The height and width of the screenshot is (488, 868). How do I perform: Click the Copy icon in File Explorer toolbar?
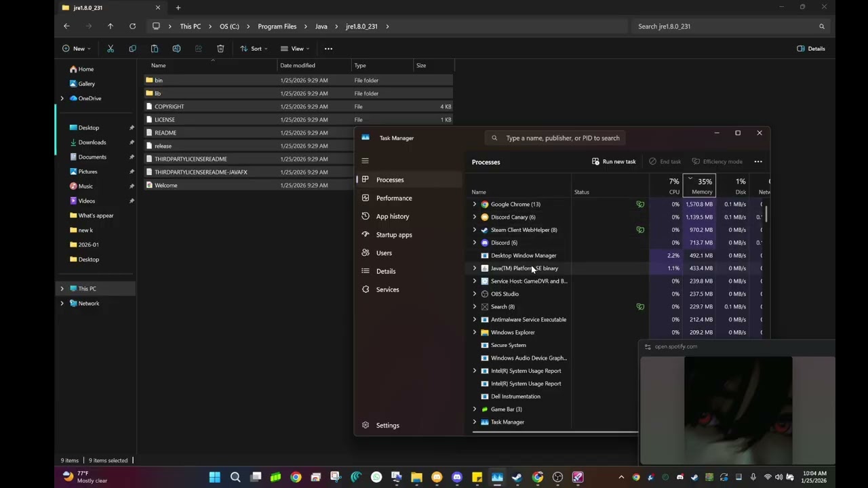click(132, 49)
